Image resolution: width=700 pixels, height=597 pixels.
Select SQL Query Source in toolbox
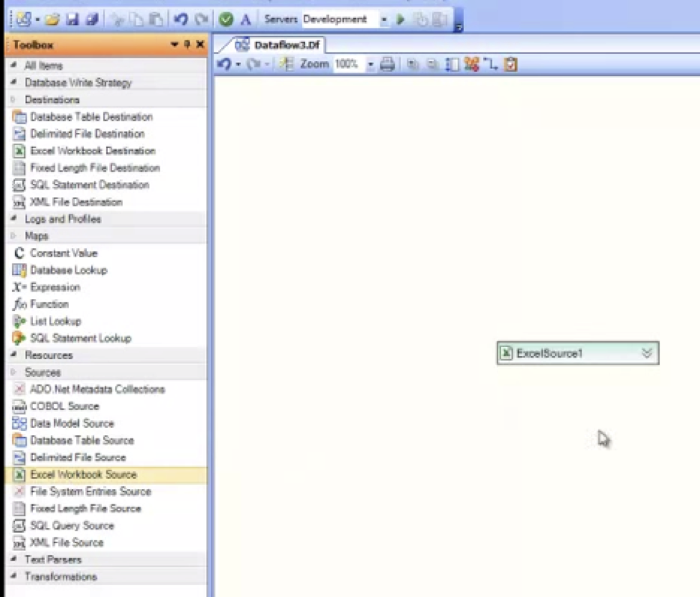point(72,526)
